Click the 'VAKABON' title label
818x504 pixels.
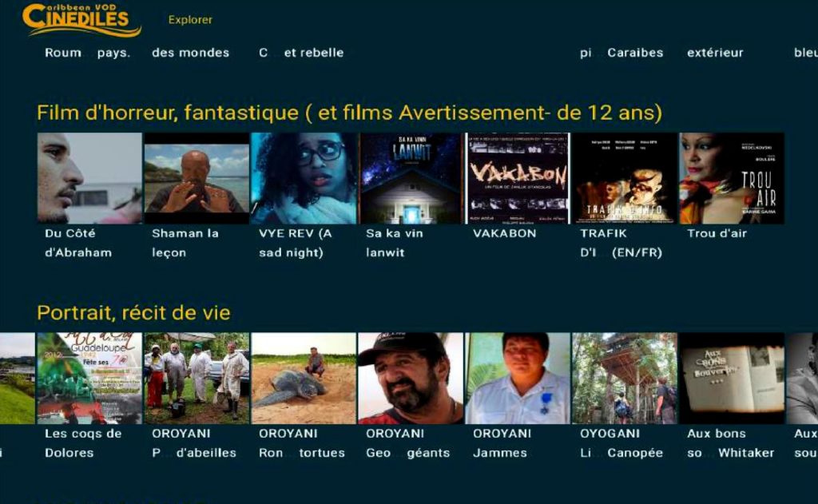point(505,233)
